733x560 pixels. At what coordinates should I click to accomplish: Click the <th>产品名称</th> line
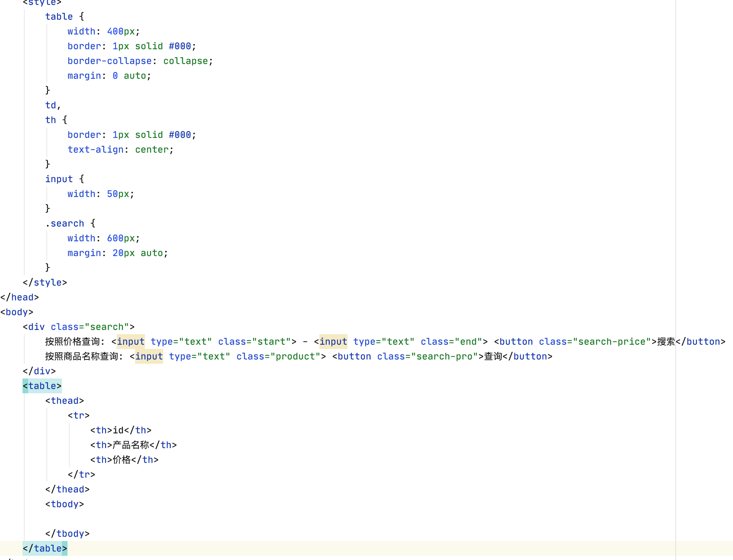click(x=134, y=445)
